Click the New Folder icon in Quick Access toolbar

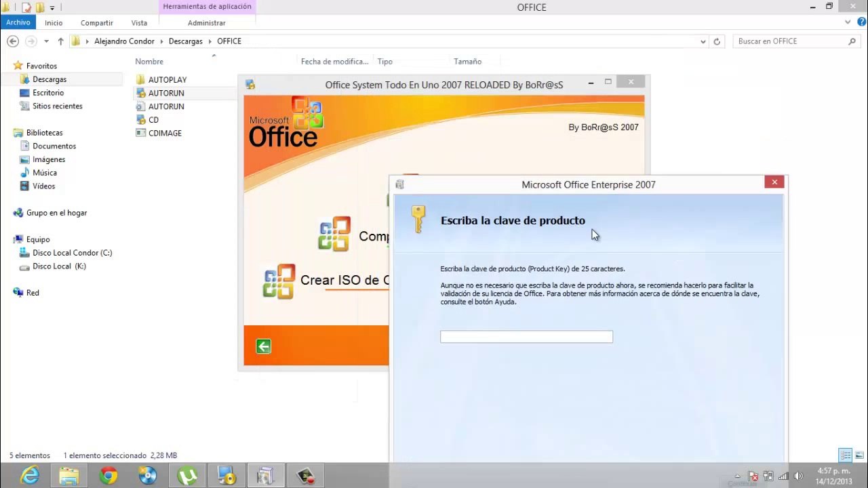pos(39,7)
